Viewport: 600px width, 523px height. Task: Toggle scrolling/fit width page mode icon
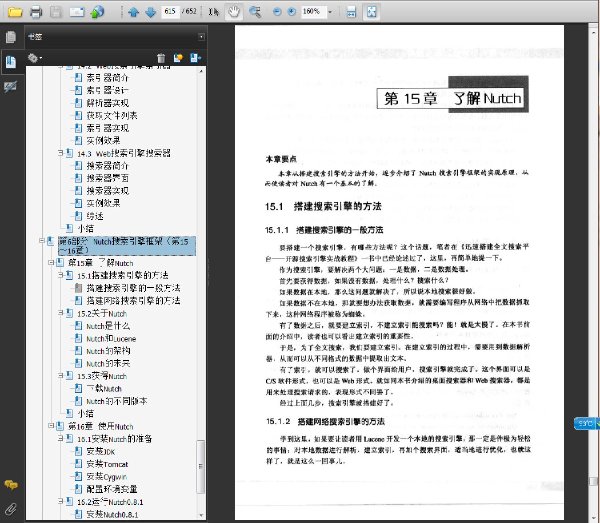click(x=351, y=12)
